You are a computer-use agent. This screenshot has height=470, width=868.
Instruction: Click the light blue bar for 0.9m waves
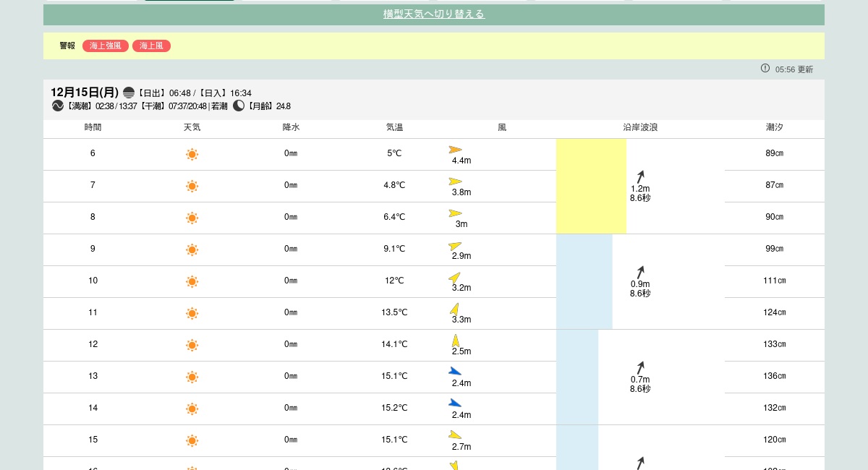pyautogui.click(x=584, y=281)
